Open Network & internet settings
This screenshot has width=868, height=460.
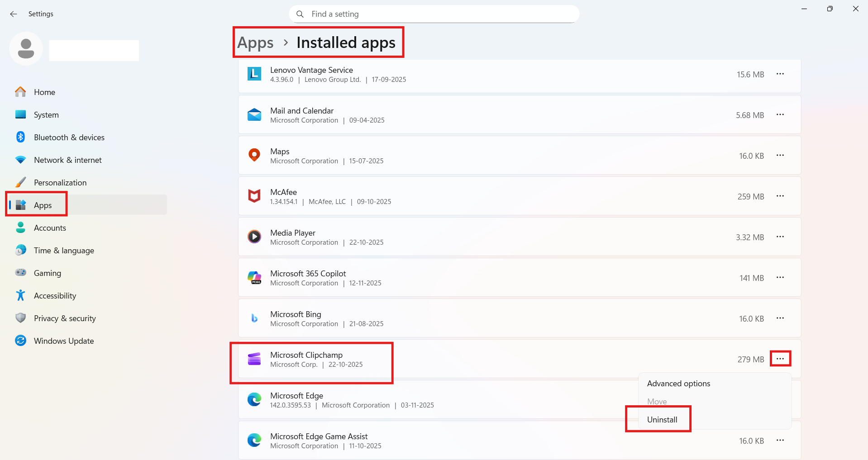click(x=67, y=160)
